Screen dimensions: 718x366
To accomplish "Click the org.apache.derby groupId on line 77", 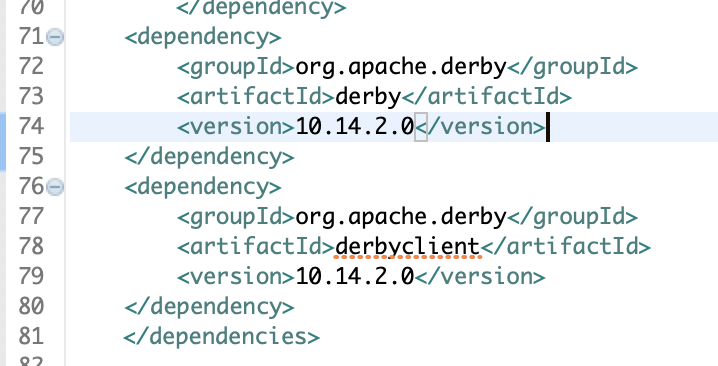I will pyautogui.click(x=401, y=217).
